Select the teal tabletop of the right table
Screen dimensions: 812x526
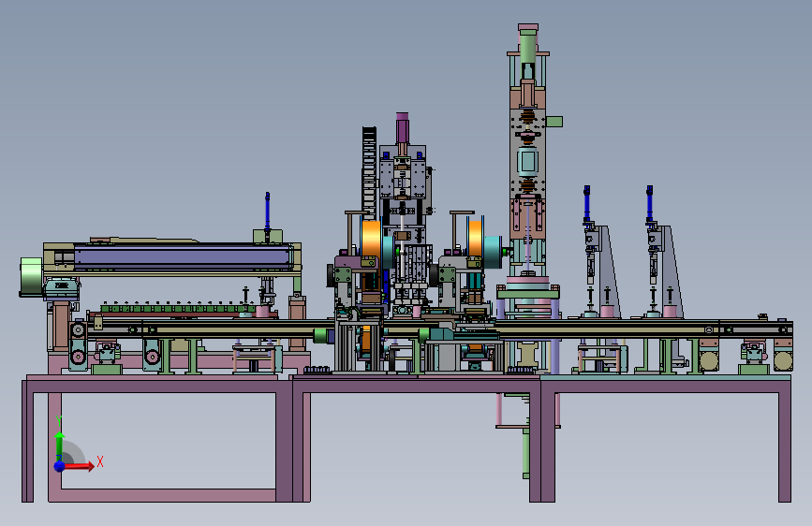(666, 378)
